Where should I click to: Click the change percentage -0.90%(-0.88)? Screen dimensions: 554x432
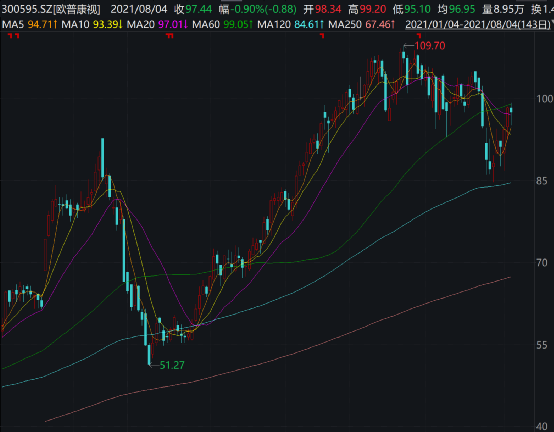click(264, 9)
